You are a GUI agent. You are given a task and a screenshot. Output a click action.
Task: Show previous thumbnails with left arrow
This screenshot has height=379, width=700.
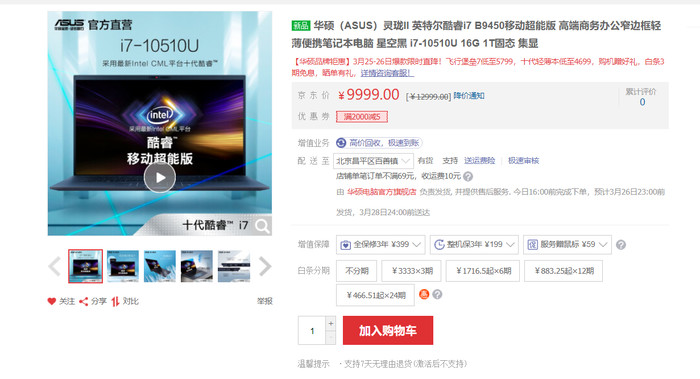tap(54, 267)
